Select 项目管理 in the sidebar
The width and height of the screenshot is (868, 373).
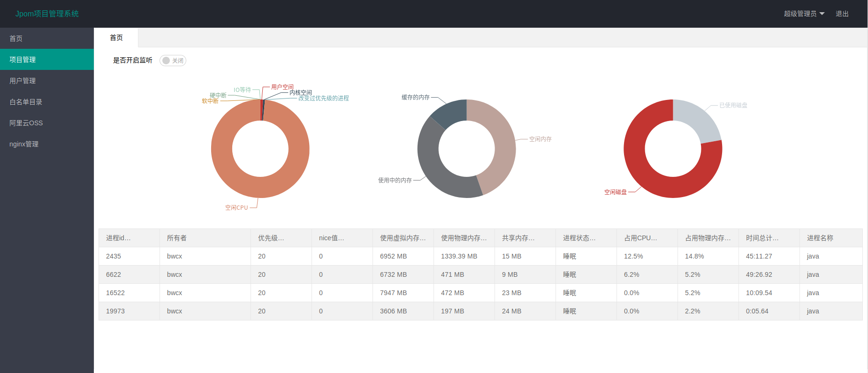[x=47, y=60]
